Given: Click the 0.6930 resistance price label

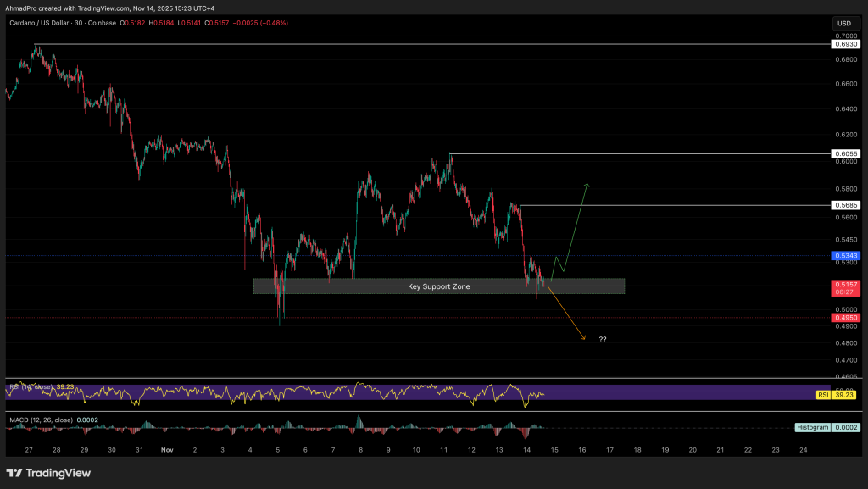Looking at the screenshot, I should [846, 43].
